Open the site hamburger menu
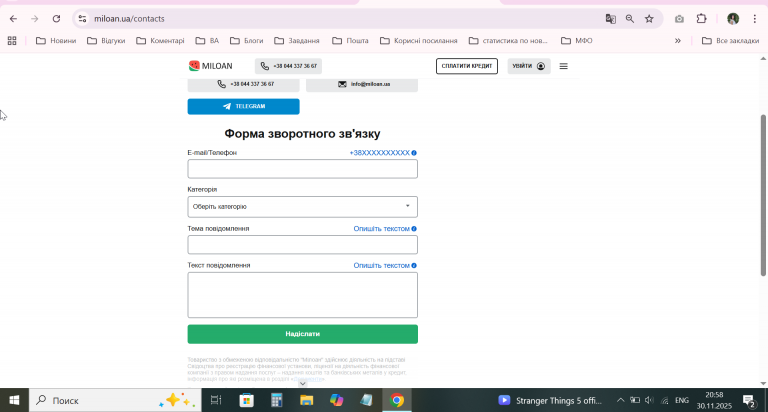 pos(564,66)
